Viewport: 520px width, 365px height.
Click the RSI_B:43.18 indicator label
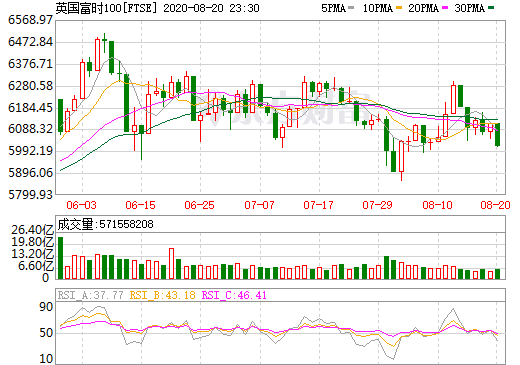162,295
